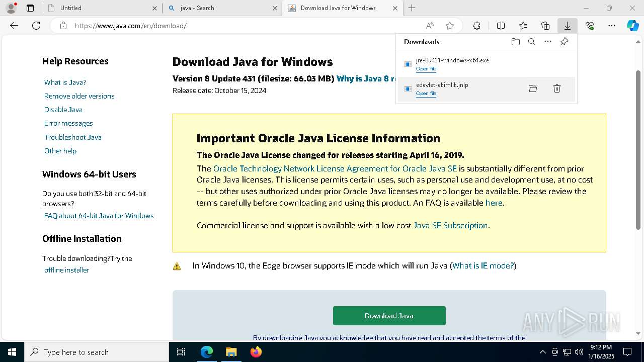Screen dimensions: 644x362
Task: Open the downloads folder icon in Downloads panel
Action: [515, 42]
